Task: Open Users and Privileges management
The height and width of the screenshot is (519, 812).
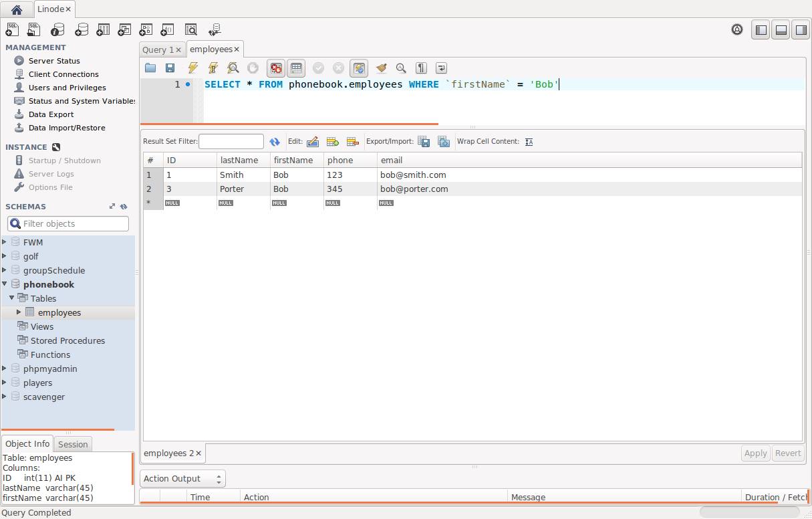Action: coord(67,88)
